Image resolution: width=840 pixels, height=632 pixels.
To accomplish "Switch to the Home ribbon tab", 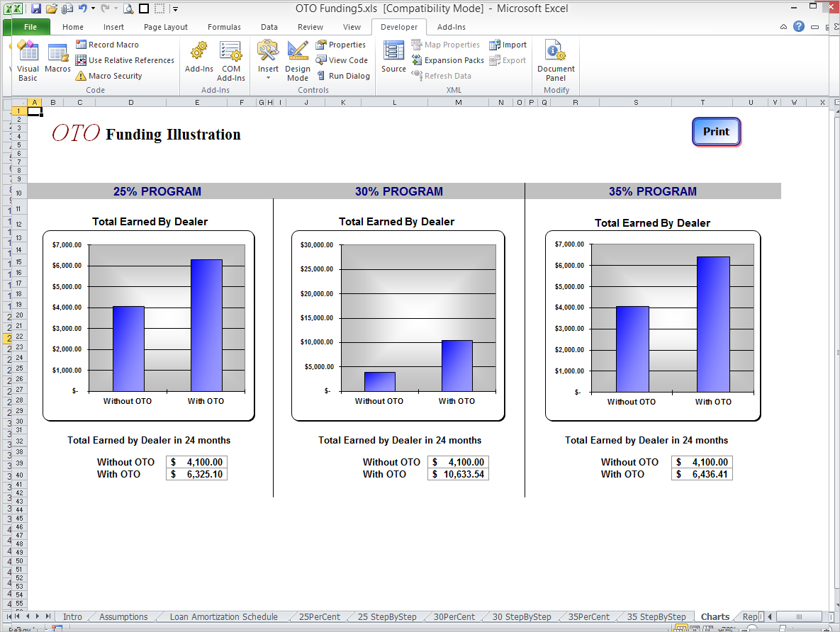I will point(73,27).
